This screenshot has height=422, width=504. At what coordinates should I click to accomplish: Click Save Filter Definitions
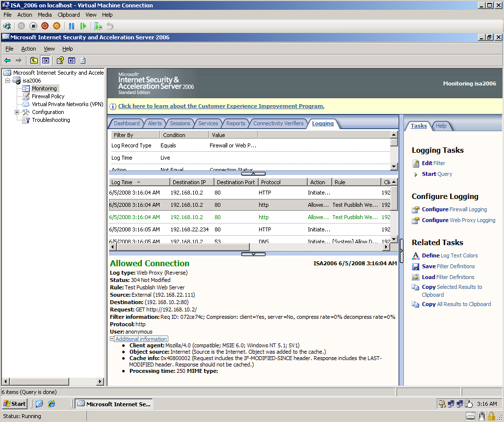click(x=448, y=266)
